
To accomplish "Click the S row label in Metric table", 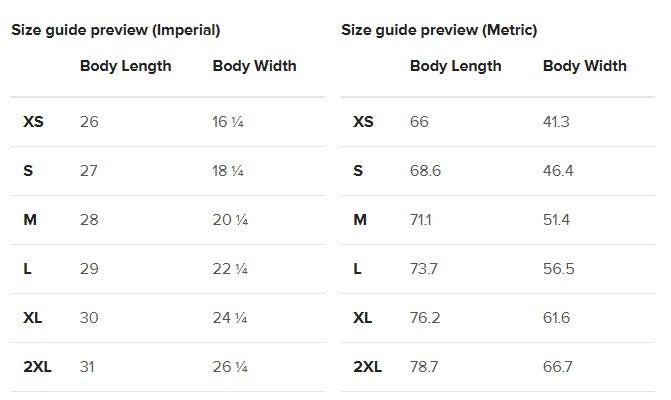I will tap(358, 171).
